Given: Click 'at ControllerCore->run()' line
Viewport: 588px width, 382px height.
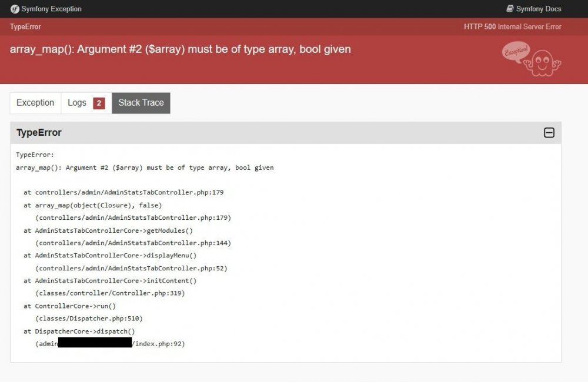Looking at the screenshot, I should [x=70, y=306].
